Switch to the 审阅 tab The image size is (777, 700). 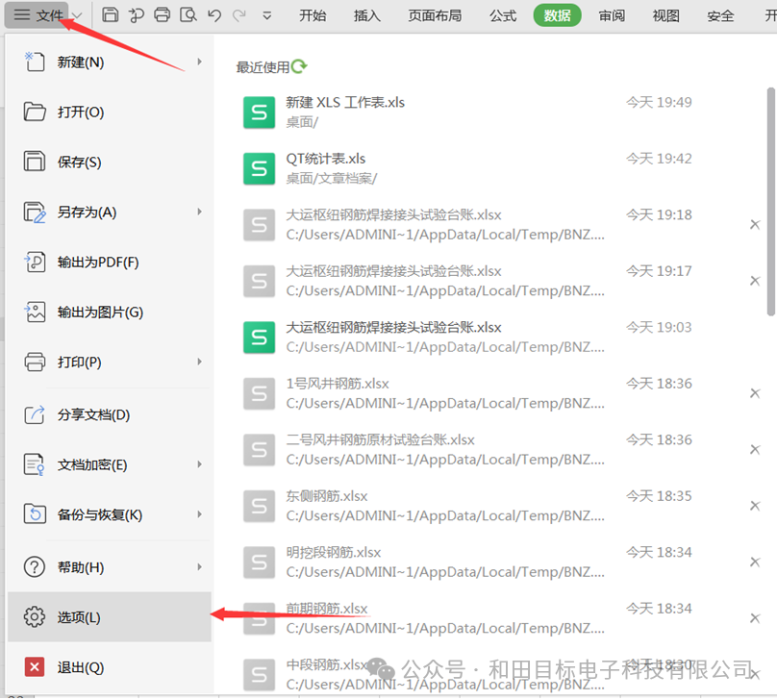[x=612, y=15]
